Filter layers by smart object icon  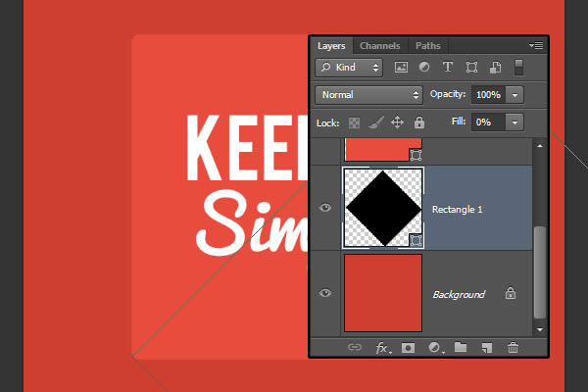point(495,68)
